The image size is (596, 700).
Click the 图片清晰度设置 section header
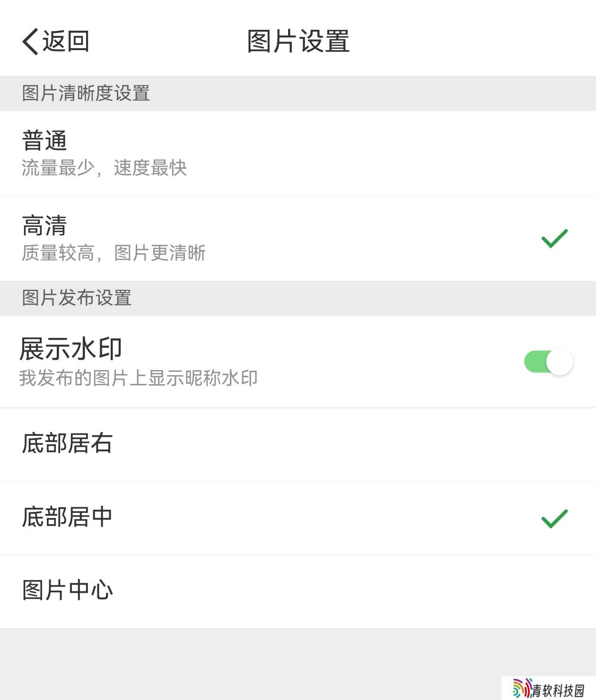point(86,93)
